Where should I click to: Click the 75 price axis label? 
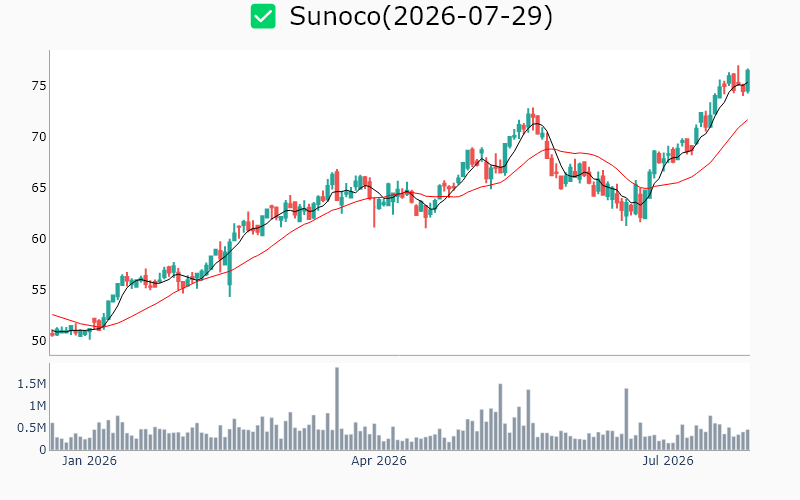point(39,86)
